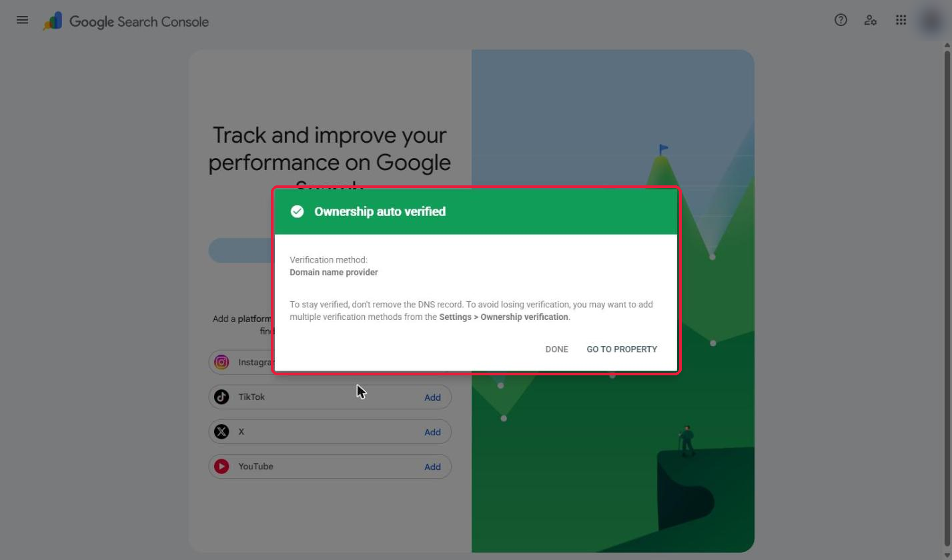Add the YouTube platform
Viewport: 952px width, 560px height.
pos(432,467)
